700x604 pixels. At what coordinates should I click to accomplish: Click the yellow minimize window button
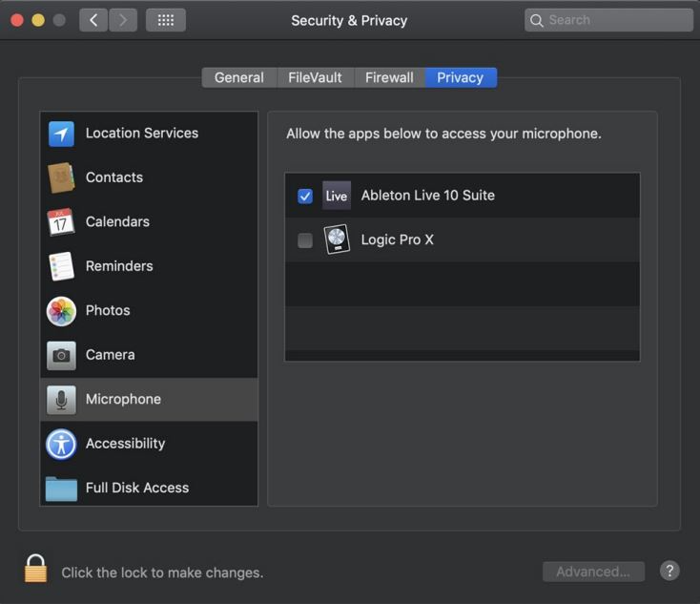point(38,20)
